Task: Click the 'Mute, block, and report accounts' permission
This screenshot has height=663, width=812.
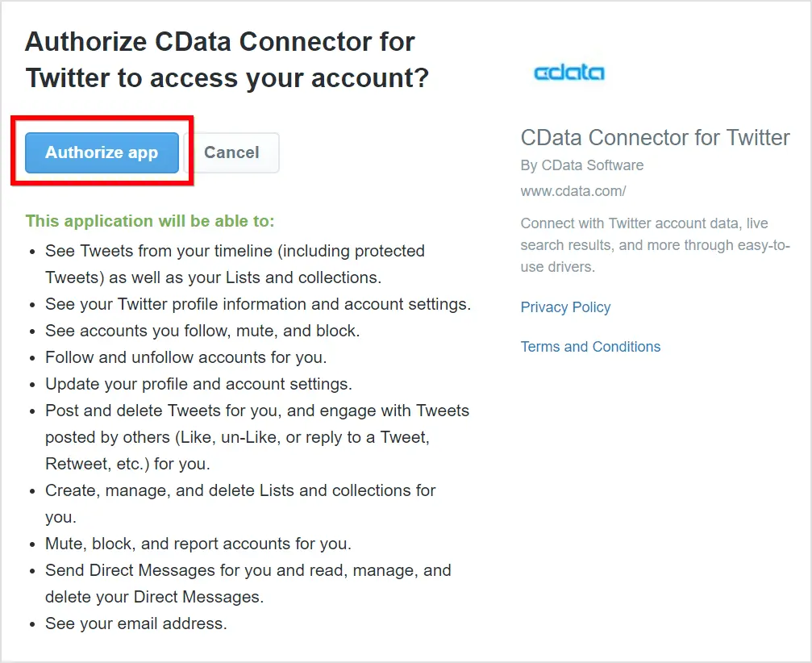Action: point(198,544)
